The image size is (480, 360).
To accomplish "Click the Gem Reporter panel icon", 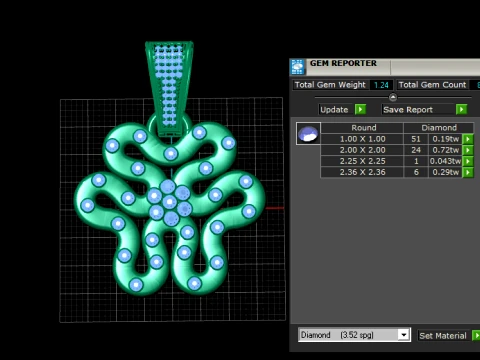I will pyautogui.click(x=297, y=67).
